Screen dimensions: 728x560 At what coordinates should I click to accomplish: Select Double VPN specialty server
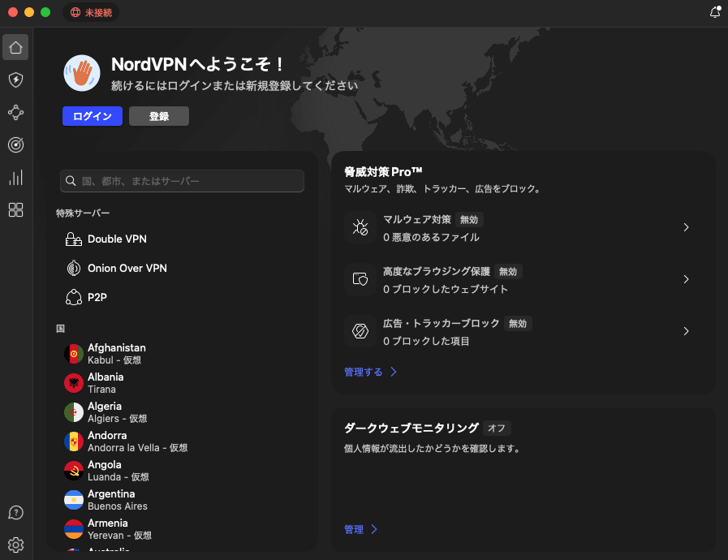[x=117, y=239]
